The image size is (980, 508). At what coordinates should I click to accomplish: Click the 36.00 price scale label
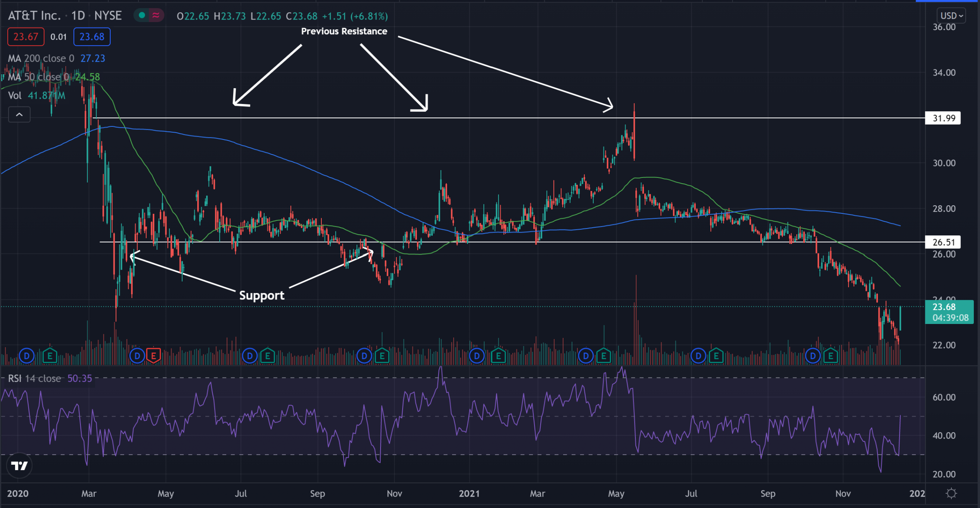coord(944,27)
